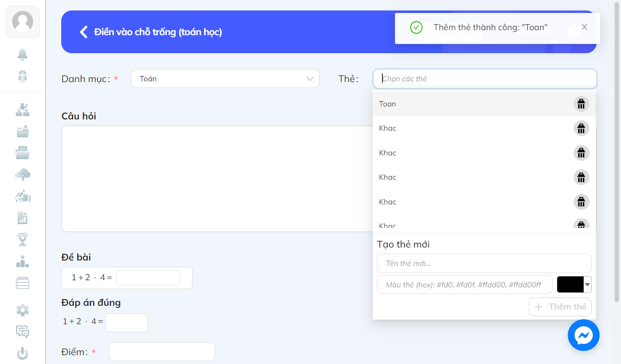The height and width of the screenshot is (364, 621).
Task: Click the "Tên thẻ mới..." input field
Action: pyautogui.click(x=484, y=263)
